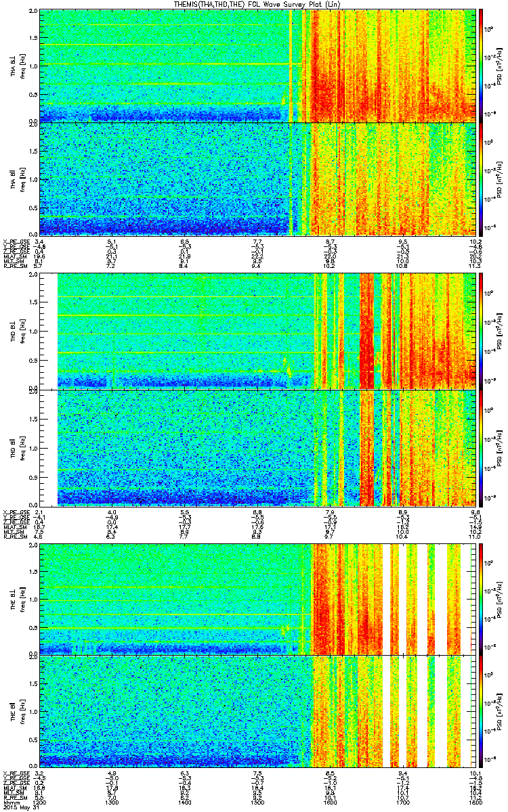Click 'X_RE_GSE' row label under the THE panels
This screenshot has width=508, height=812.
click(15, 772)
